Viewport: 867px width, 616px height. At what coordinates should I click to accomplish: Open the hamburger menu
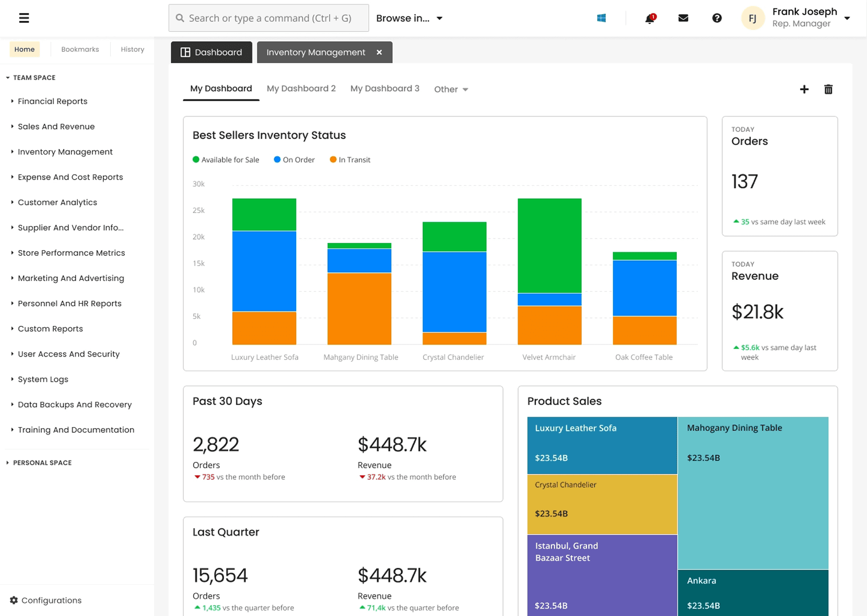tap(24, 18)
